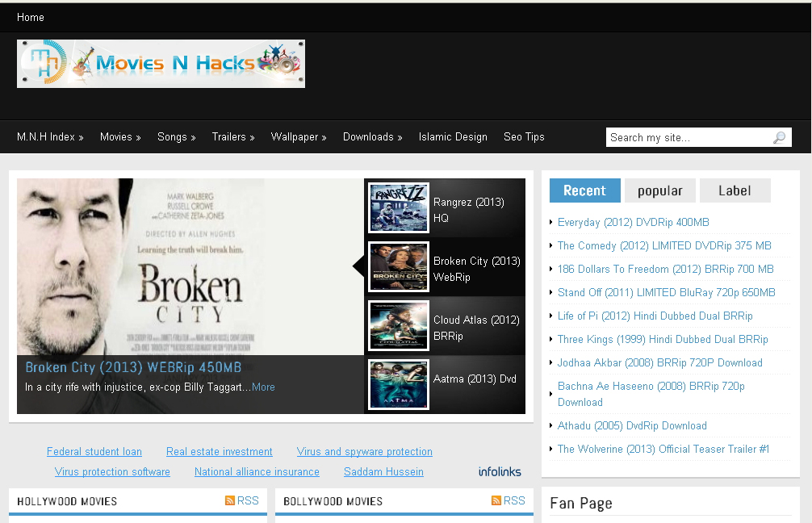
Task: Open Bachna Ae Haseeno (2008) post
Action: point(651,394)
